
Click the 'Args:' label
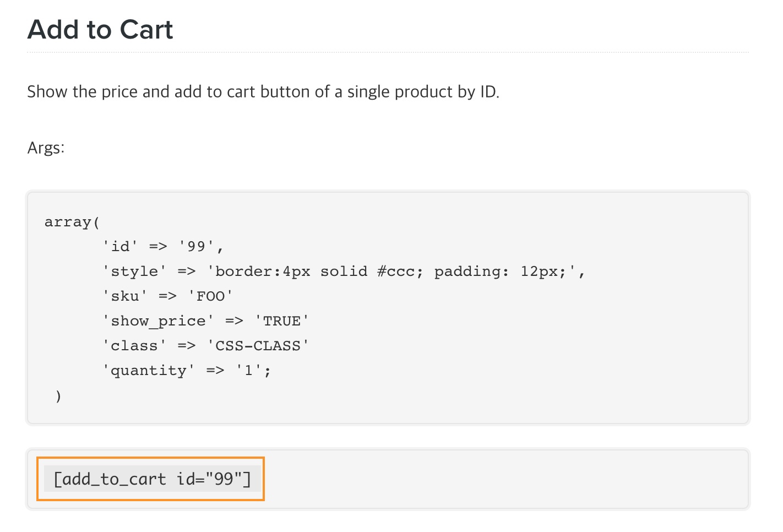point(46,148)
